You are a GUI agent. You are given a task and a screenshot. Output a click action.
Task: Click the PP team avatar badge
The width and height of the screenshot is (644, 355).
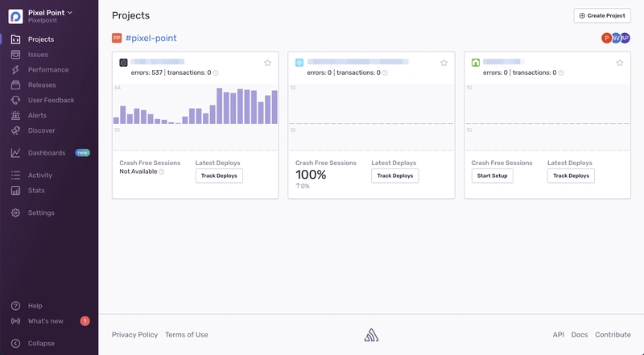click(x=117, y=38)
